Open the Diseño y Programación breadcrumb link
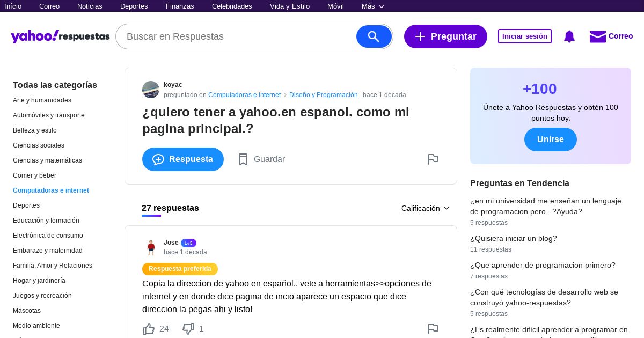644x338 pixels. coord(324,95)
